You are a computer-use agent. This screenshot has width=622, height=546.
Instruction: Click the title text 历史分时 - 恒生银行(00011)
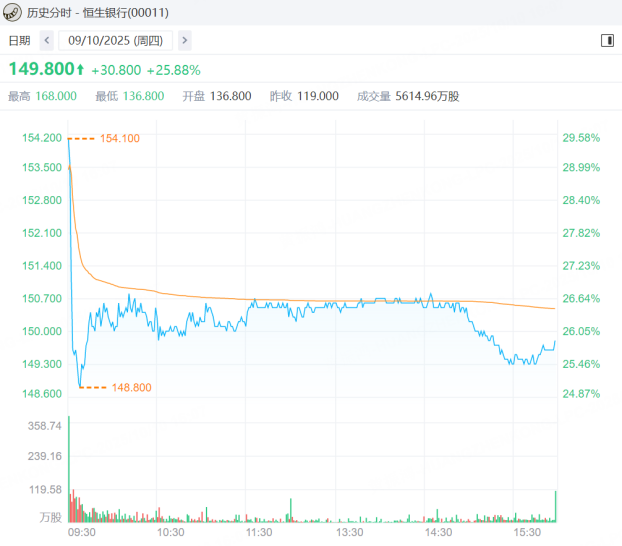coord(98,13)
